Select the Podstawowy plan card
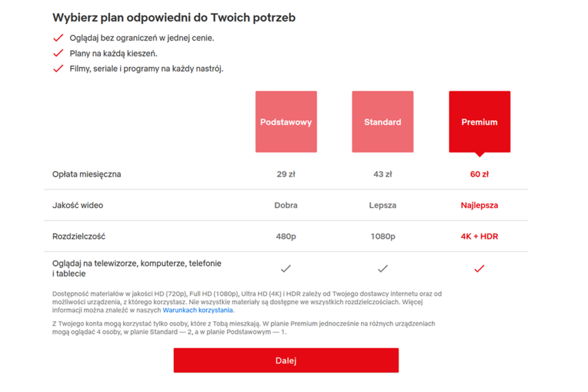The image size is (588, 392). (x=285, y=122)
